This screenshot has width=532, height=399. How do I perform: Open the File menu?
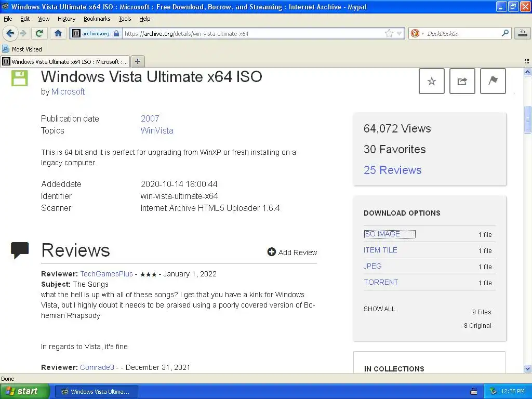(8, 19)
